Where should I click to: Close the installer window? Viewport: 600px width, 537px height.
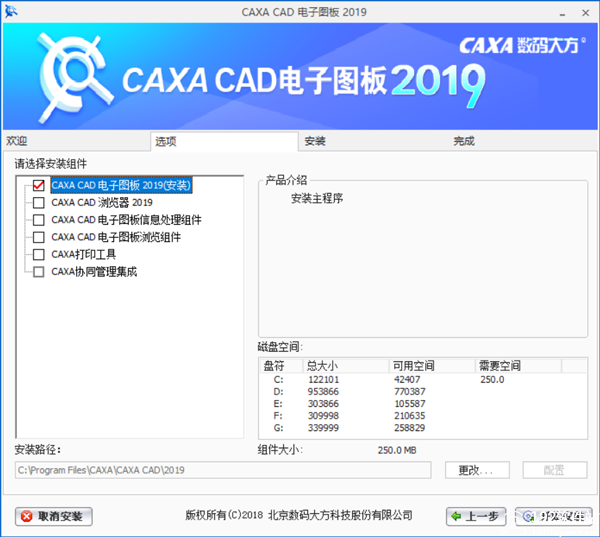[x=585, y=13]
